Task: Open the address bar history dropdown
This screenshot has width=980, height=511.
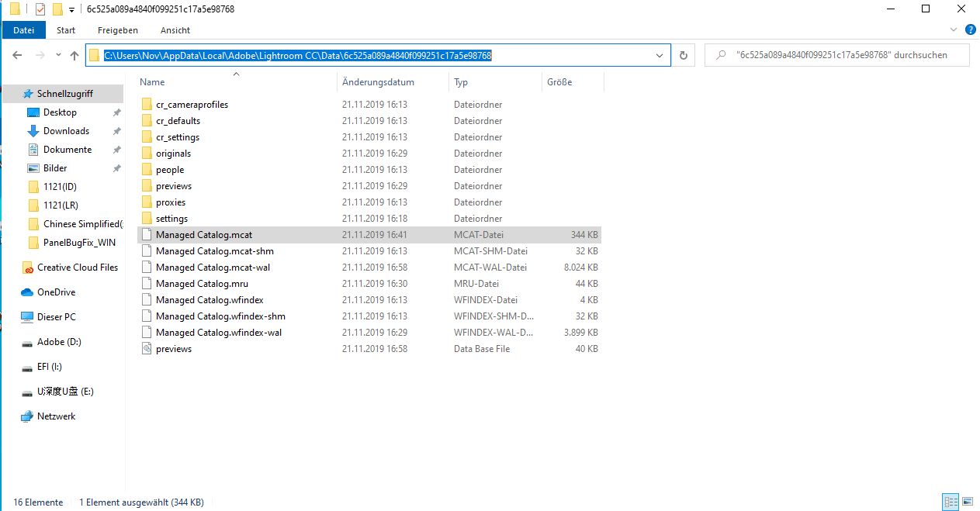Action: 660,55
